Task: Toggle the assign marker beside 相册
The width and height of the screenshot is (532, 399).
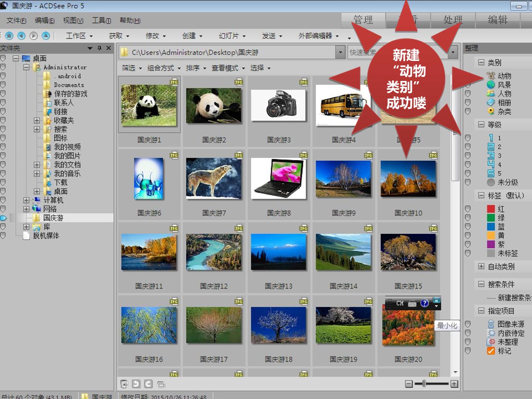Action: (468, 102)
